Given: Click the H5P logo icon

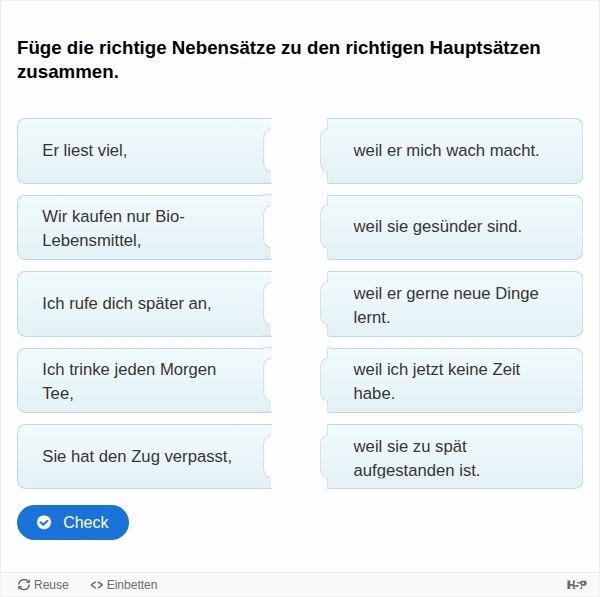Looking at the screenshot, I should [577, 585].
